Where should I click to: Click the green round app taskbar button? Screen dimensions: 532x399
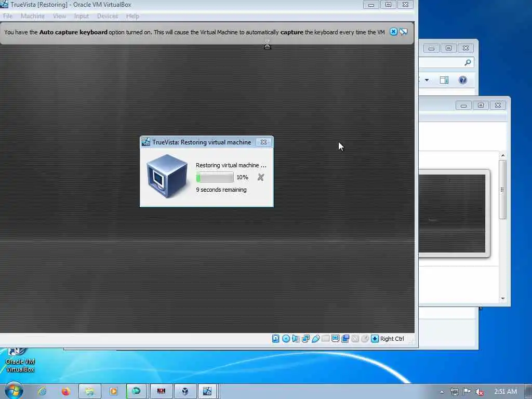137,391
